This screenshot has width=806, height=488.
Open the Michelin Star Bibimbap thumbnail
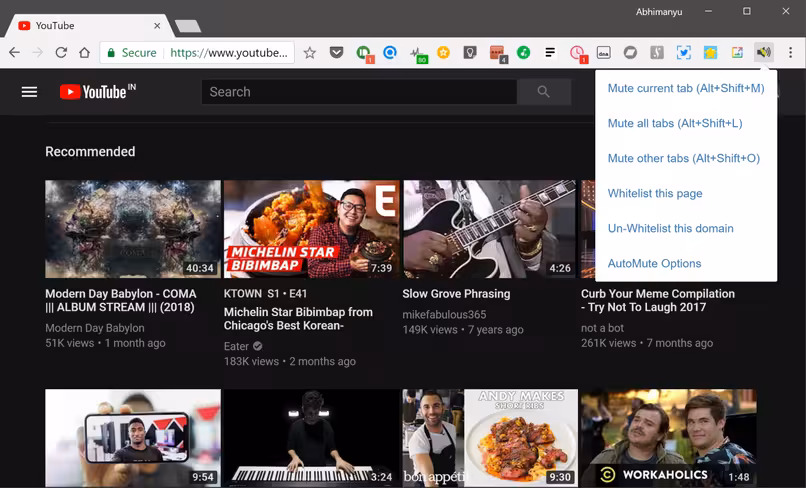tap(312, 229)
